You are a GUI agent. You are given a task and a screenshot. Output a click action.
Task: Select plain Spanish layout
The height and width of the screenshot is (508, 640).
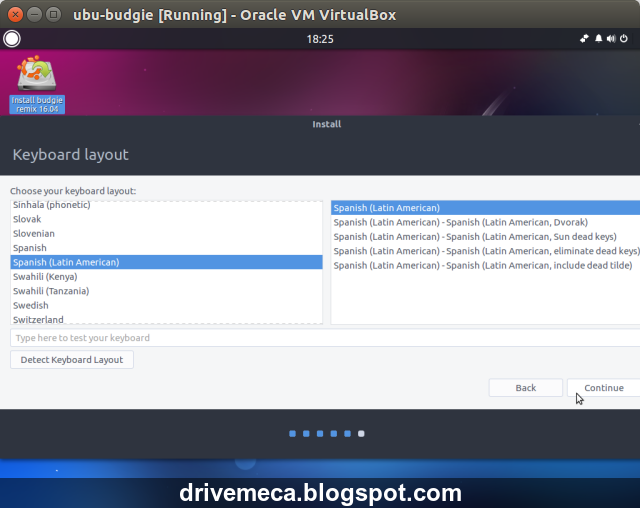(167, 248)
